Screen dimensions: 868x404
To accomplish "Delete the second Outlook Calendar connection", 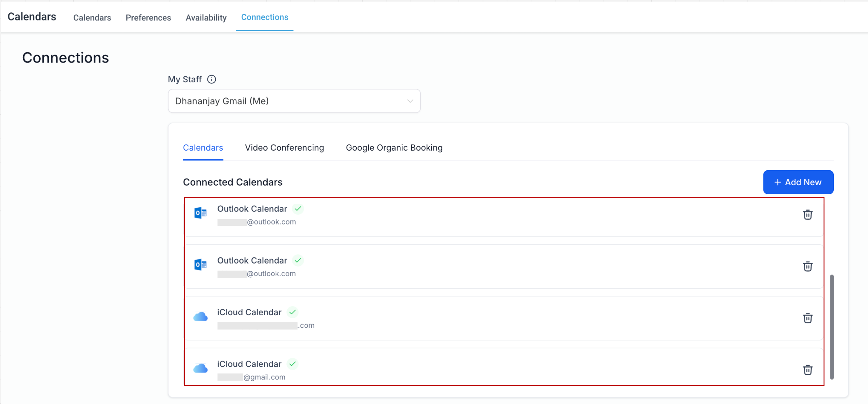I will (x=807, y=267).
